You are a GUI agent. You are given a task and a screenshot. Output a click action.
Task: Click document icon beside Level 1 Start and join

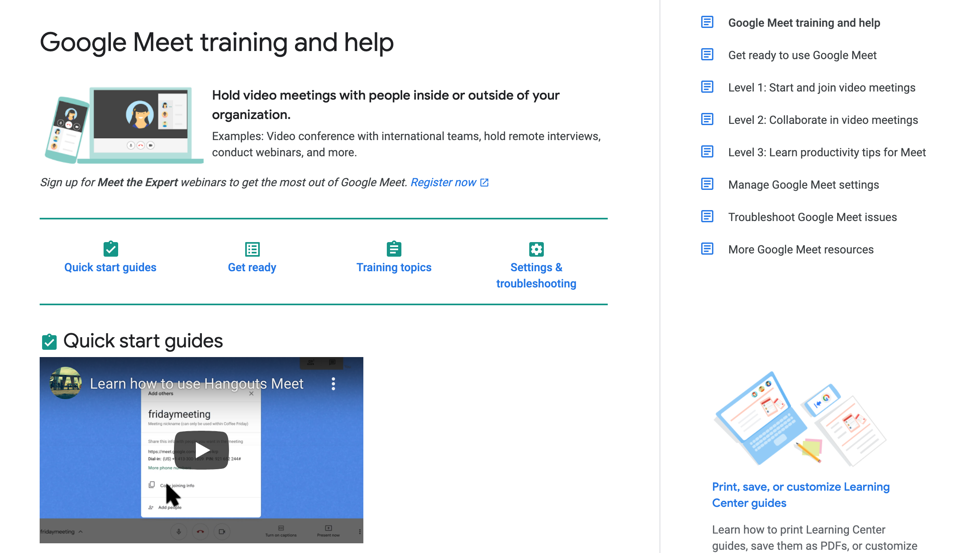click(707, 87)
